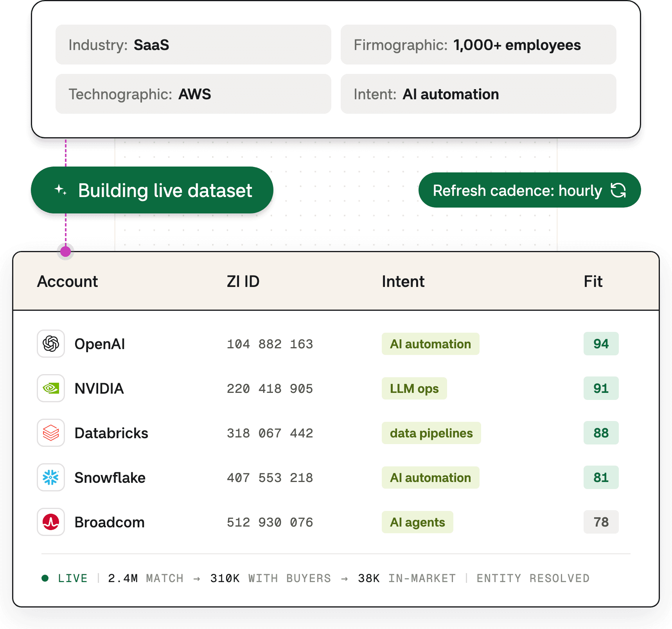Click ZI ID 318 067 442
Viewport: 672px width, 629px height.
pyautogui.click(x=270, y=433)
